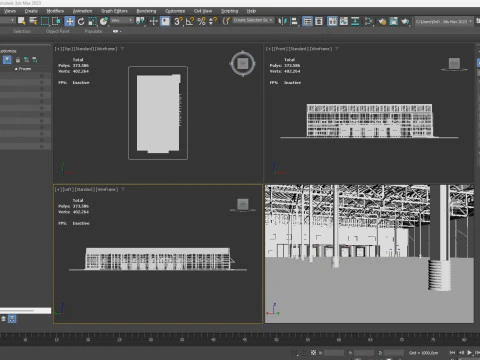Click Top viewport ViewCube
Image resolution: width=480 pixels, height=360 pixels.
[x=243, y=63]
